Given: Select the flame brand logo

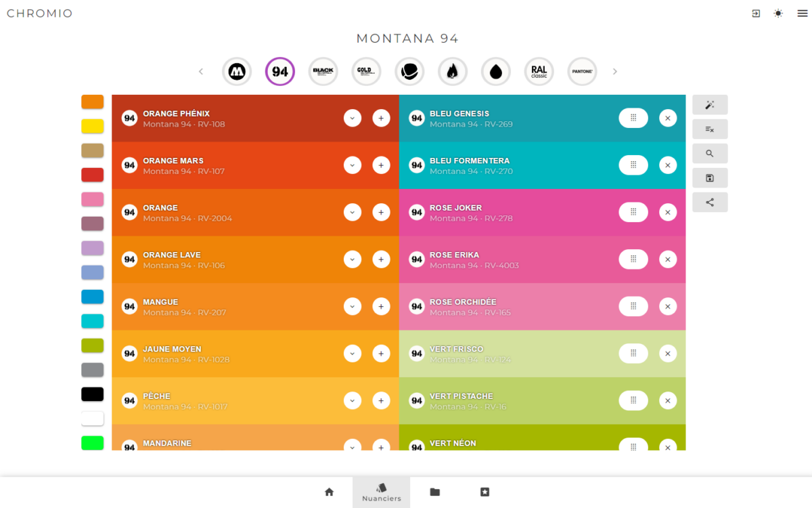Looking at the screenshot, I should pyautogui.click(x=453, y=71).
